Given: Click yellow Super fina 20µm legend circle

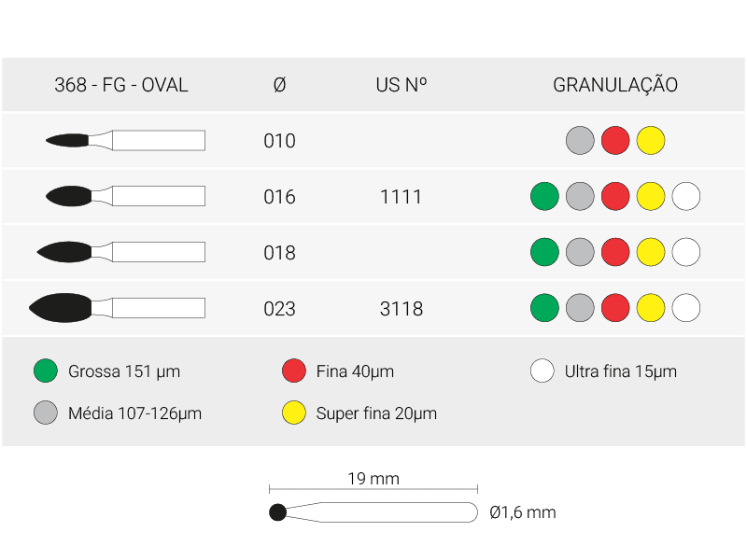Looking at the screenshot, I should tap(294, 413).
